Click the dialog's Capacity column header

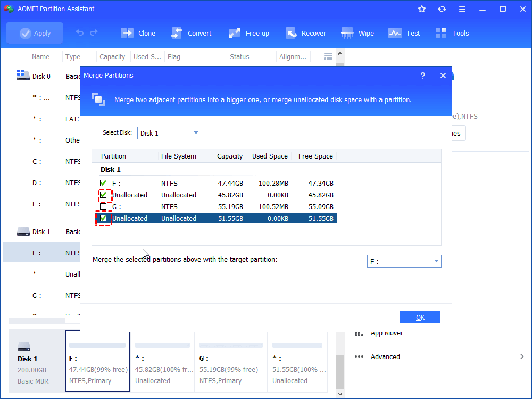[230, 156]
